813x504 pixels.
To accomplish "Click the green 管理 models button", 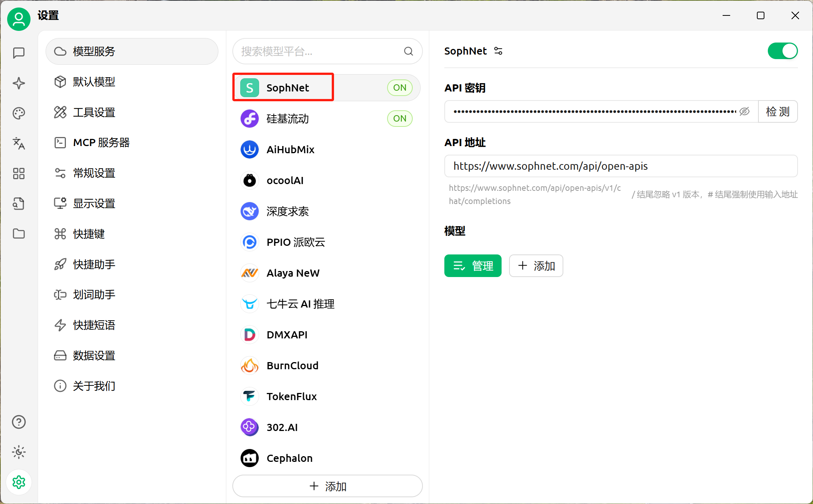I will (x=473, y=266).
